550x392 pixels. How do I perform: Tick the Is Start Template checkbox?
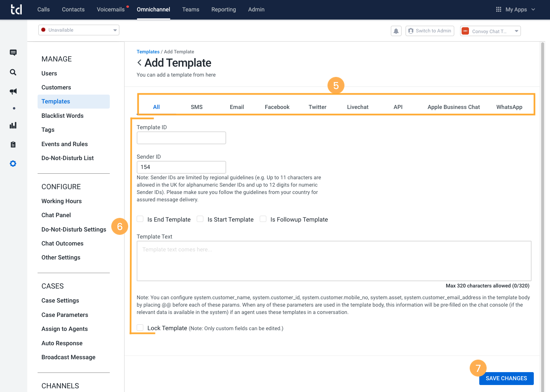(200, 219)
